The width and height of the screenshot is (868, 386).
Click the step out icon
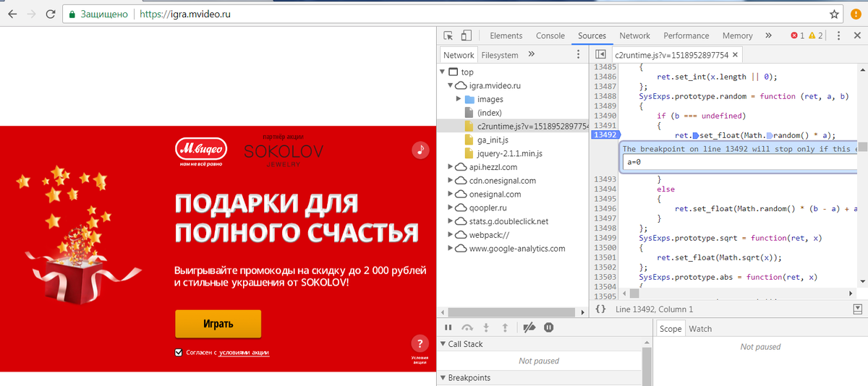[x=505, y=327]
